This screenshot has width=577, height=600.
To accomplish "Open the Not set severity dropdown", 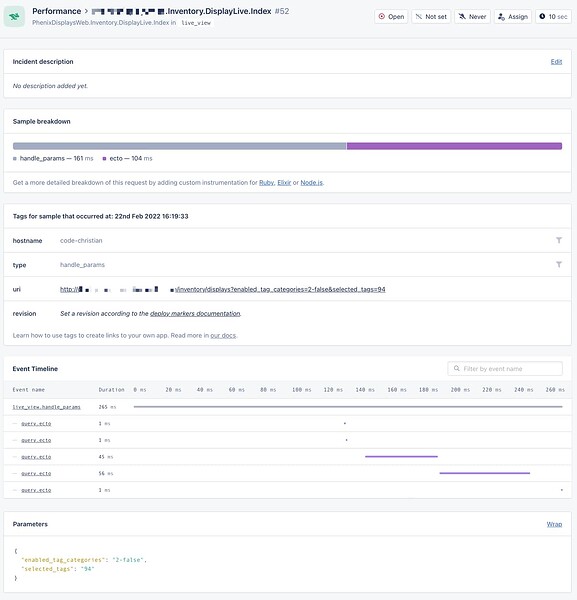I will pyautogui.click(x=431, y=16).
